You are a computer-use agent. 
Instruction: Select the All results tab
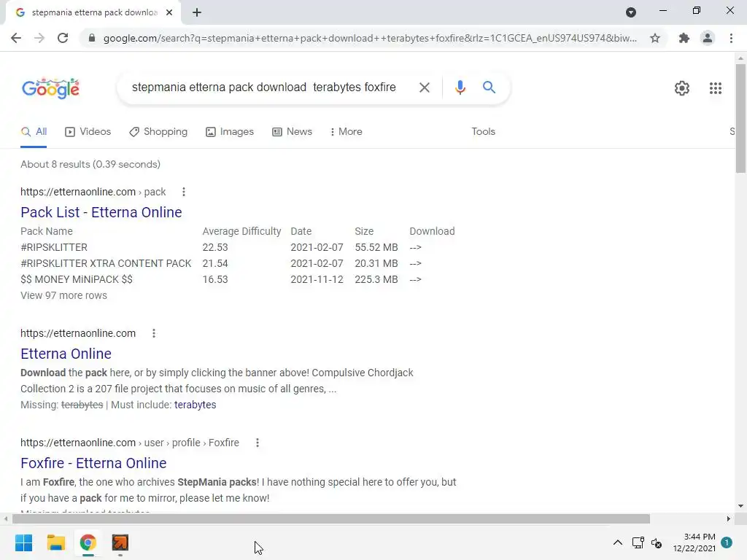[34, 132]
